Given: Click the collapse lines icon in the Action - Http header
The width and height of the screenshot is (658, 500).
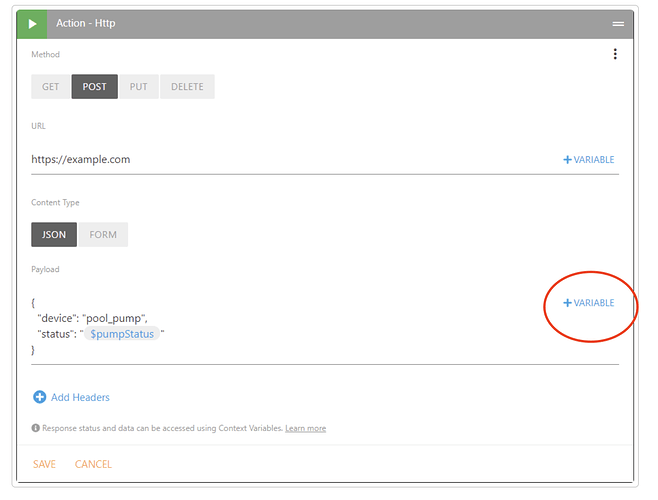Looking at the screenshot, I should [618, 24].
